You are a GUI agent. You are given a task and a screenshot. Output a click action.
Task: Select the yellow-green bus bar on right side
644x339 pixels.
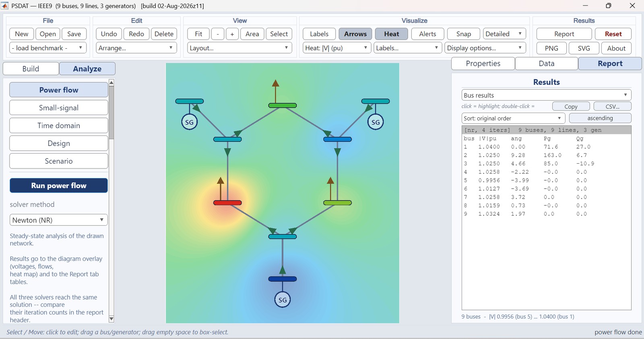click(x=338, y=203)
